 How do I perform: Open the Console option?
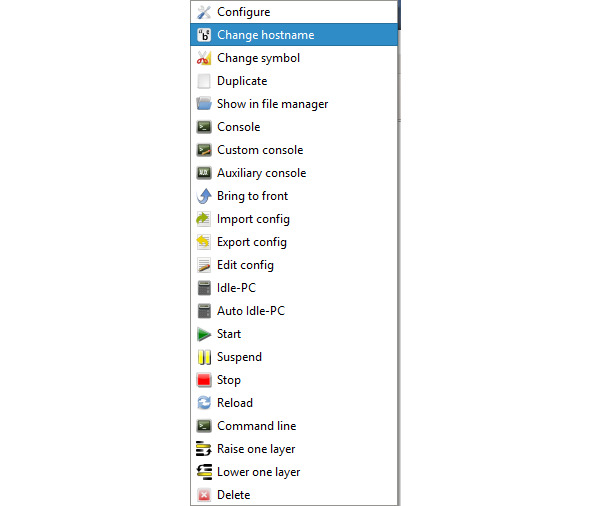(x=294, y=127)
